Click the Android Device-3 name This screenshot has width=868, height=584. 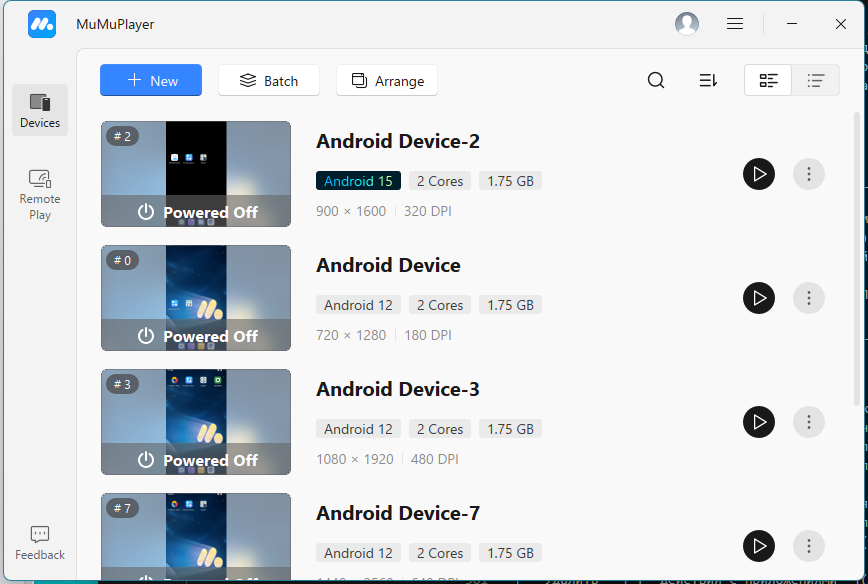397,389
